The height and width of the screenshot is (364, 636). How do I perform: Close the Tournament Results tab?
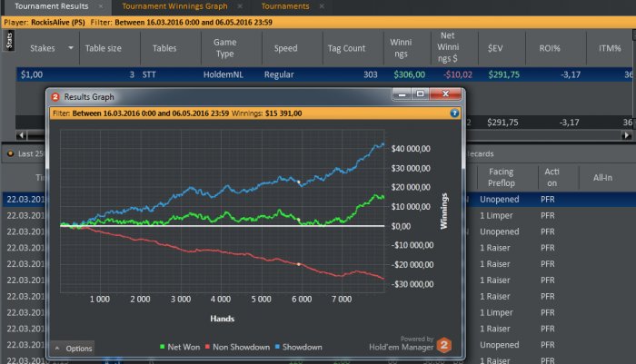[101, 6]
